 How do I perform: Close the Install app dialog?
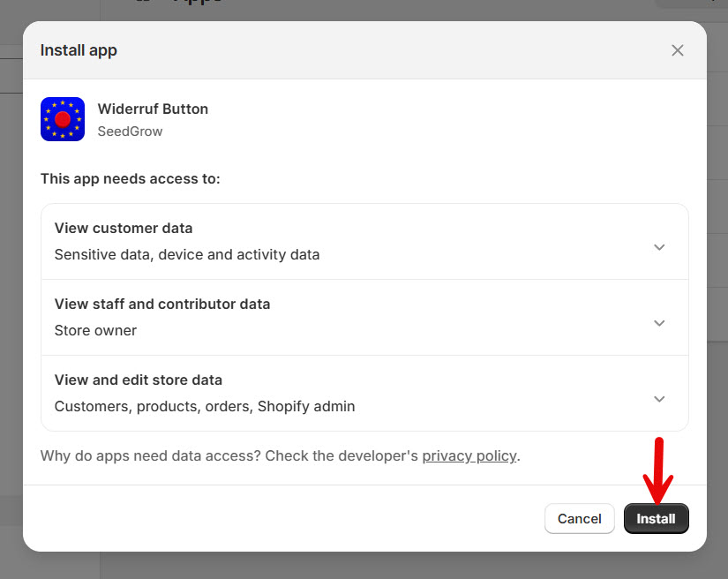[678, 50]
